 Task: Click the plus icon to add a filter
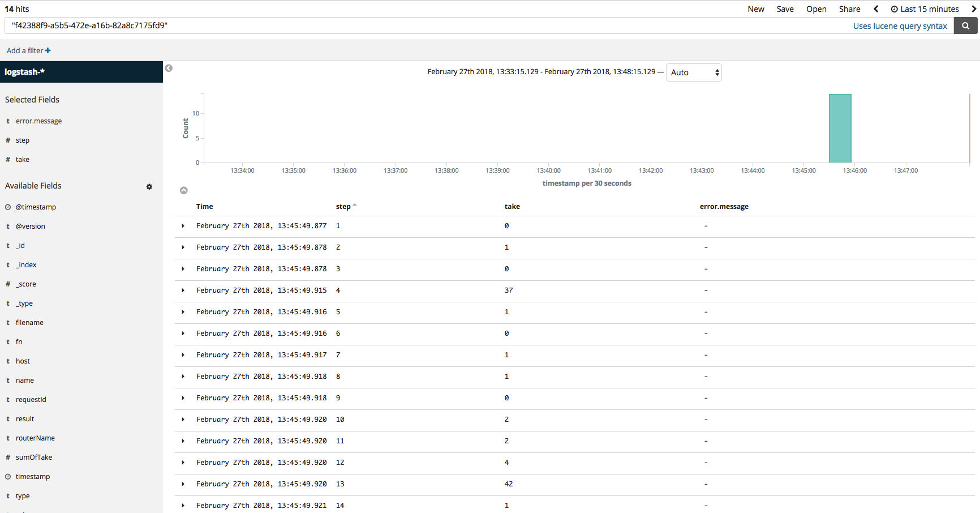[48, 50]
